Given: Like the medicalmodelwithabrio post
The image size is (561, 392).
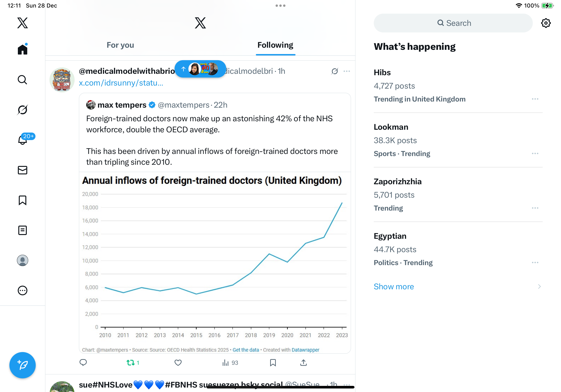Looking at the screenshot, I should pyautogui.click(x=178, y=363).
